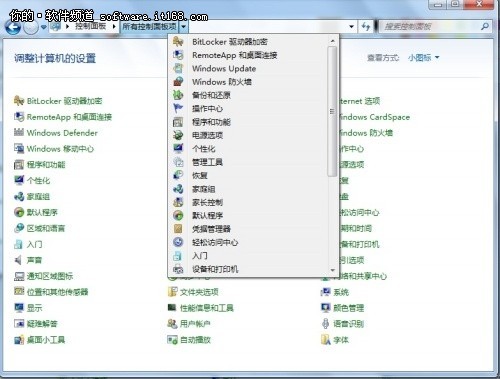Open the recent pages dropdown arrow

(x=43, y=27)
